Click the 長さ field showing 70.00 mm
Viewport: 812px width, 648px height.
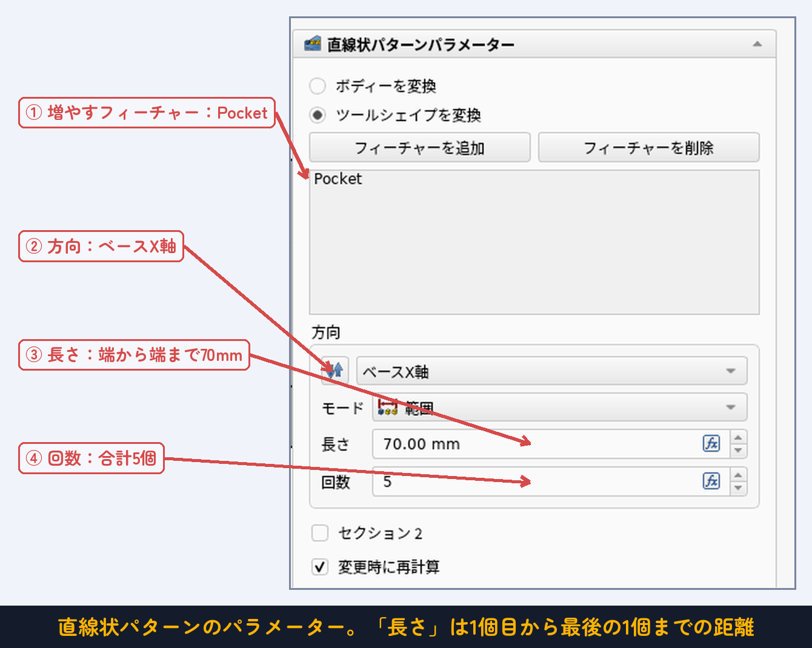coord(550,444)
